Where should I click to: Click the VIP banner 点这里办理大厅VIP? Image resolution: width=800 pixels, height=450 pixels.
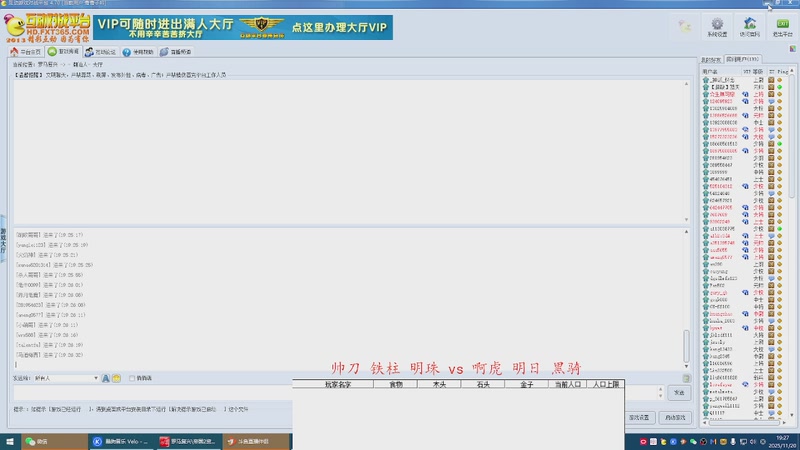pos(243,28)
